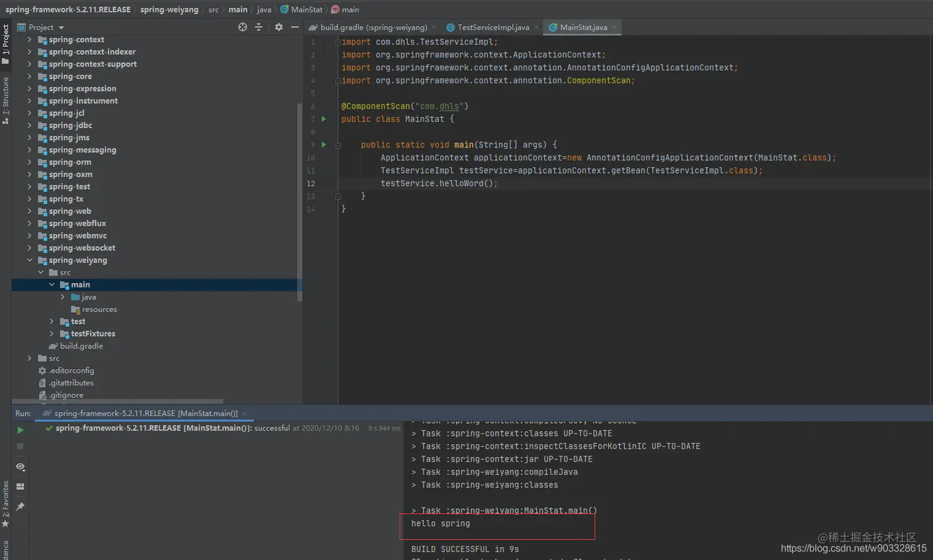Click the main method breadcrumb
The height and width of the screenshot is (560, 933).
tap(345, 9)
